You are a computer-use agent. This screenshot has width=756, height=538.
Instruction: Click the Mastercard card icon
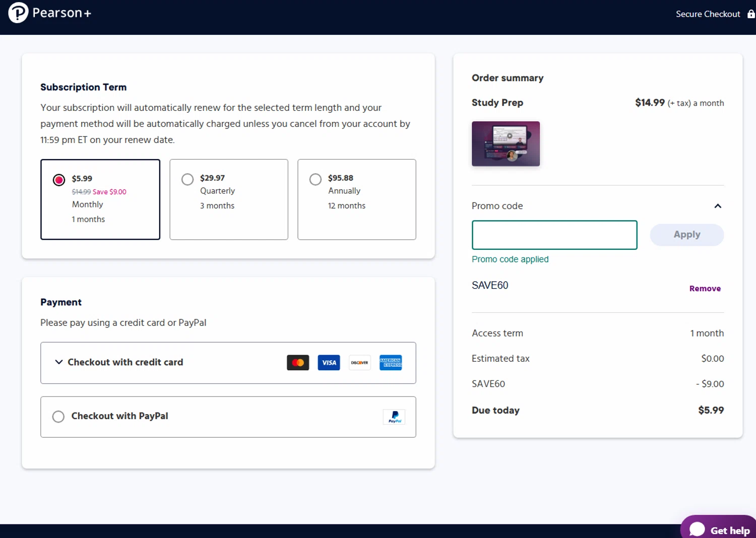(298, 363)
